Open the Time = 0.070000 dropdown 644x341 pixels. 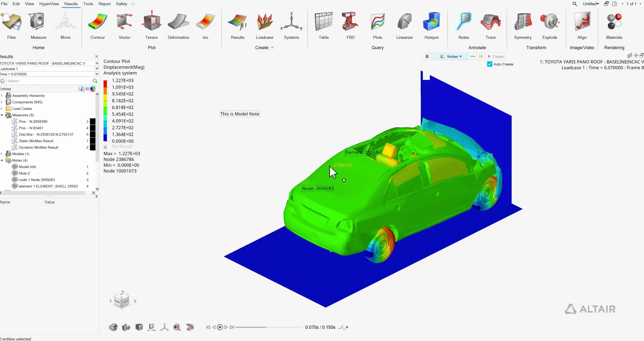(x=97, y=74)
